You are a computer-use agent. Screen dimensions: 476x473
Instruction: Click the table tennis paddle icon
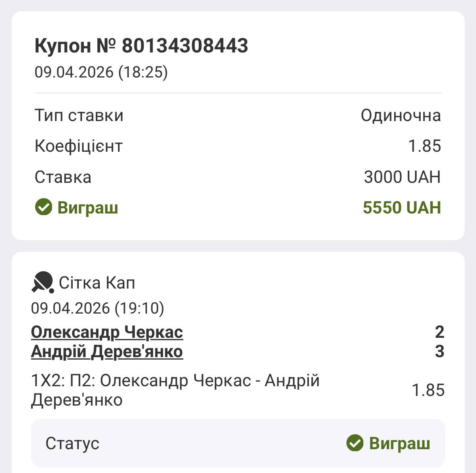click(x=42, y=282)
